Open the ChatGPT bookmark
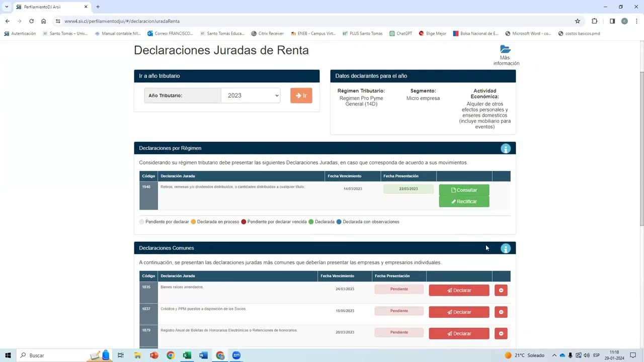The width and height of the screenshot is (644, 362). [x=400, y=34]
